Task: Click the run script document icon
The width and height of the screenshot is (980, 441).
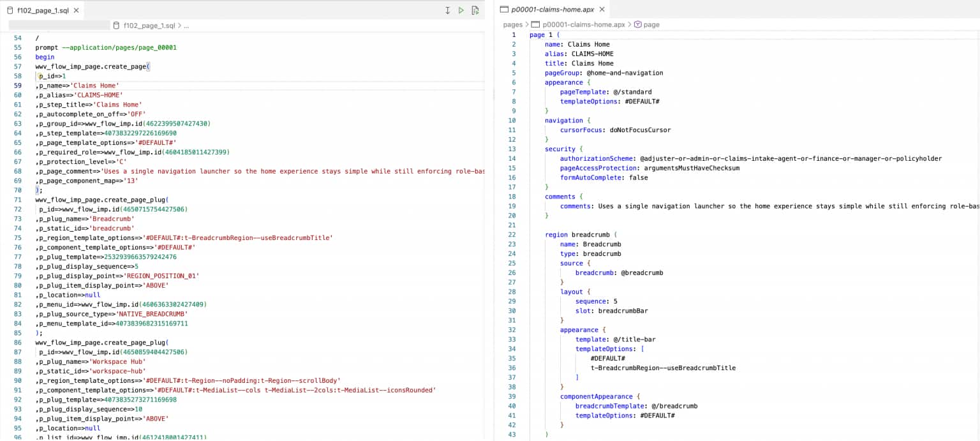Action: coord(475,10)
